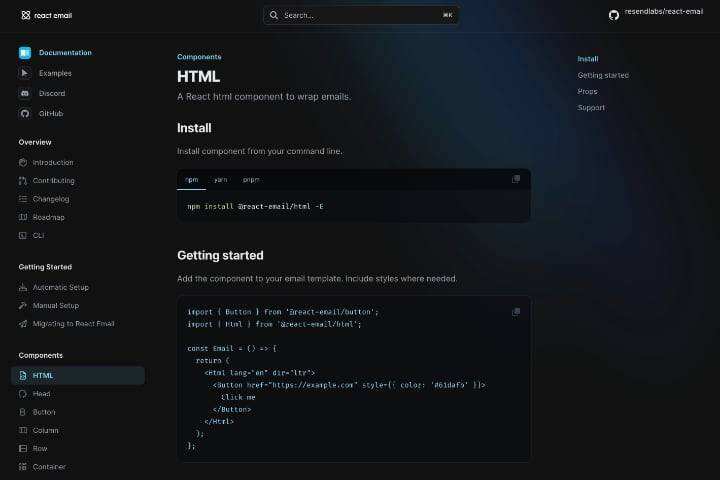Open the Button component page

(x=44, y=411)
